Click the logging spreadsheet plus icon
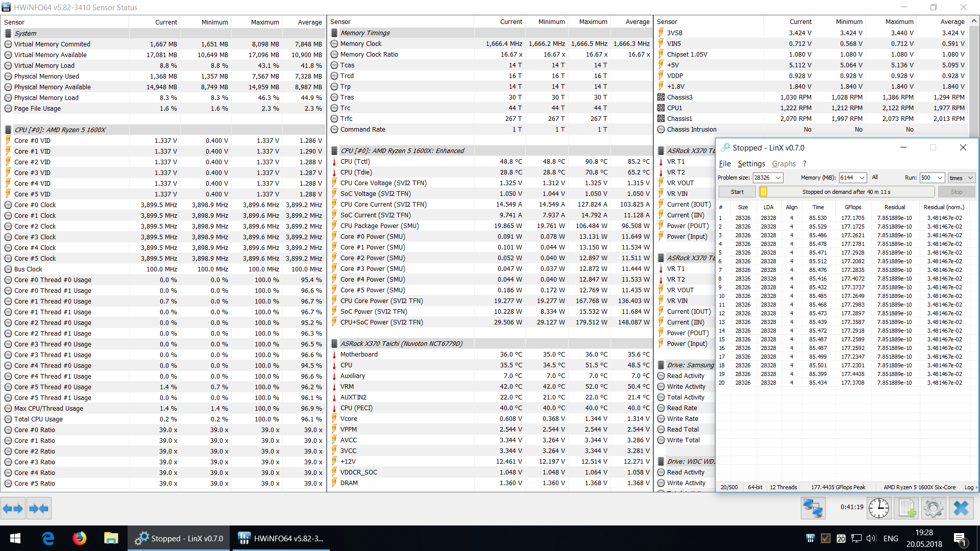The height and width of the screenshot is (551, 980). [x=907, y=508]
